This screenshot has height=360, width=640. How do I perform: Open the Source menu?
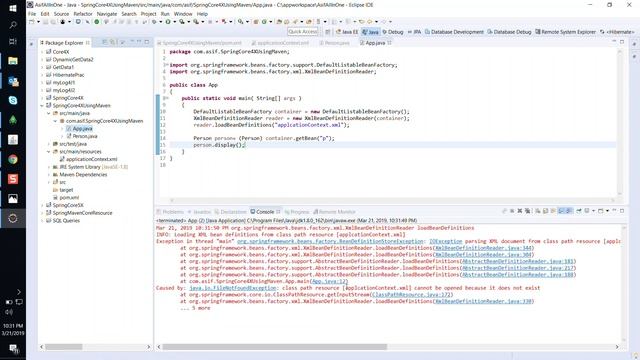pos(61,14)
